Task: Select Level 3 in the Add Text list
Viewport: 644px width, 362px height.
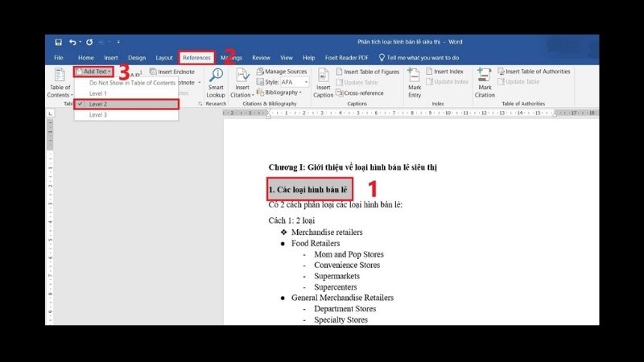Action: (x=97, y=115)
